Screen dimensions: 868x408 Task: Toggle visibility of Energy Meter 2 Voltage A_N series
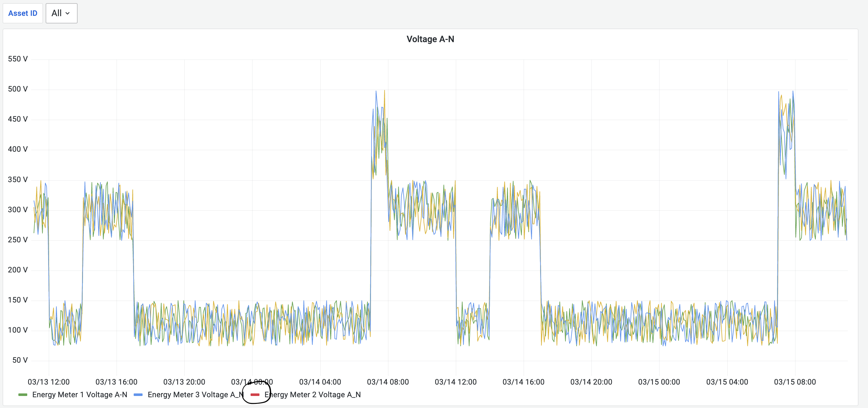tap(313, 394)
